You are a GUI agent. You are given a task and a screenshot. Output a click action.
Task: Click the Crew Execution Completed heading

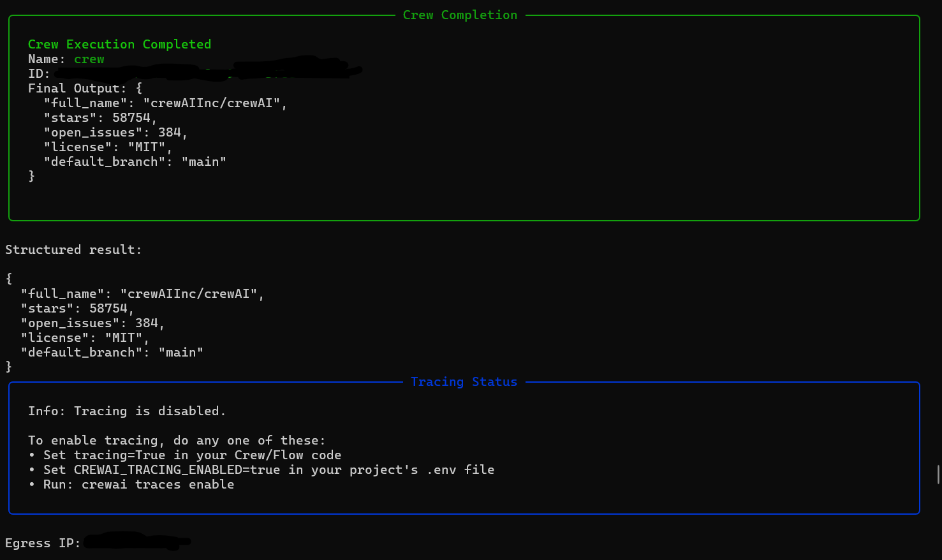pos(119,45)
